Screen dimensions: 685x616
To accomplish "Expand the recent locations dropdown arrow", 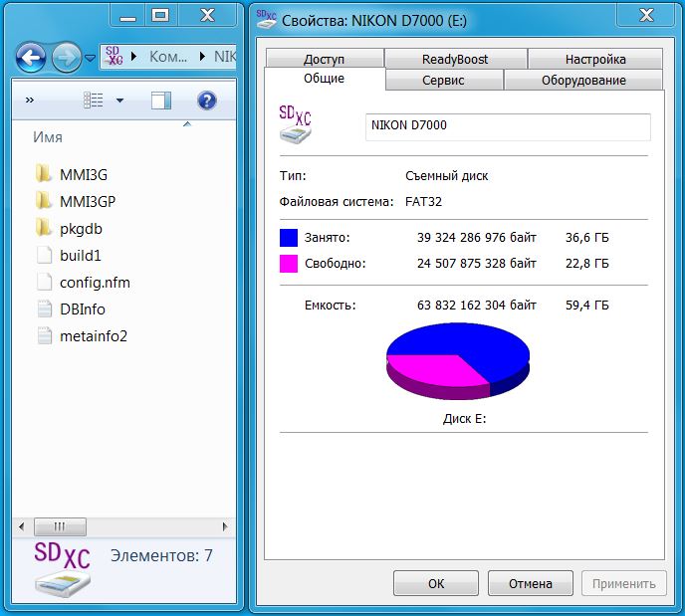I will [x=91, y=58].
